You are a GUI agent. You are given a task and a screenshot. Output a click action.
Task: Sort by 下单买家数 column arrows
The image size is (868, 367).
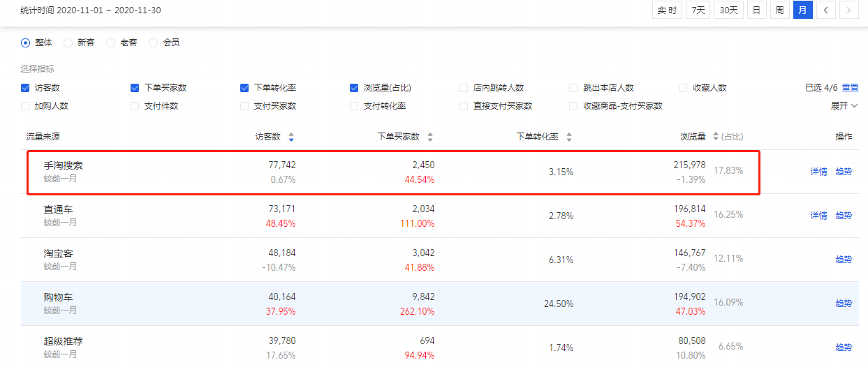[430, 137]
